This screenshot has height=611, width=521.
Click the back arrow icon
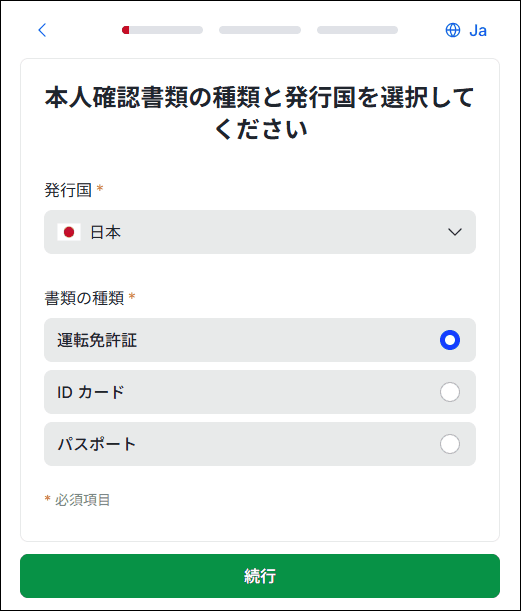click(42, 30)
